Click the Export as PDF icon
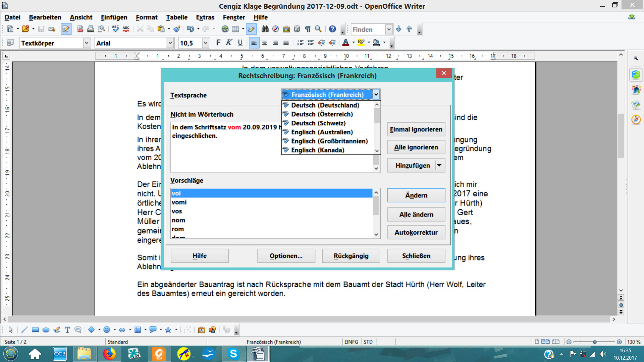The height and width of the screenshot is (362, 644). pyautogui.click(x=80, y=29)
